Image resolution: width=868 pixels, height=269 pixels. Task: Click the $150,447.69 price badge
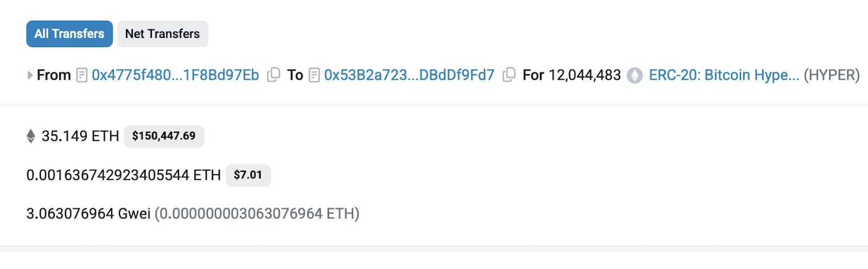(164, 136)
